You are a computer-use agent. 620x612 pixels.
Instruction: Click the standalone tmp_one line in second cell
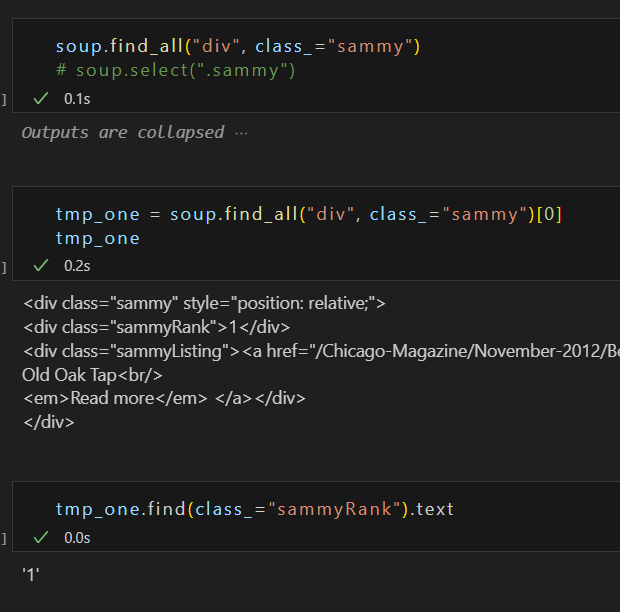point(97,238)
